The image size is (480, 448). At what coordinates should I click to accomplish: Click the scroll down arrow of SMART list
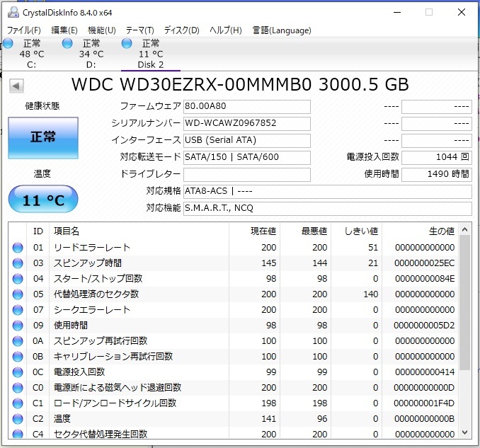pos(464,432)
